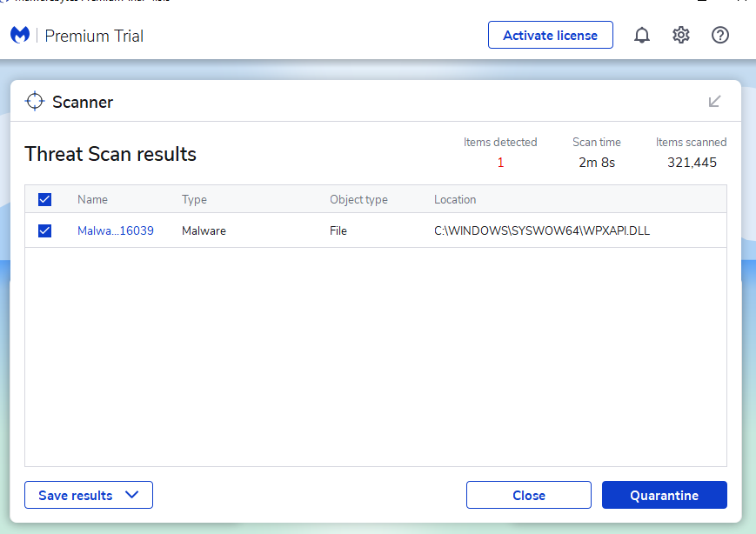Click the Activate license button
756x534 pixels.
coord(550,35)
